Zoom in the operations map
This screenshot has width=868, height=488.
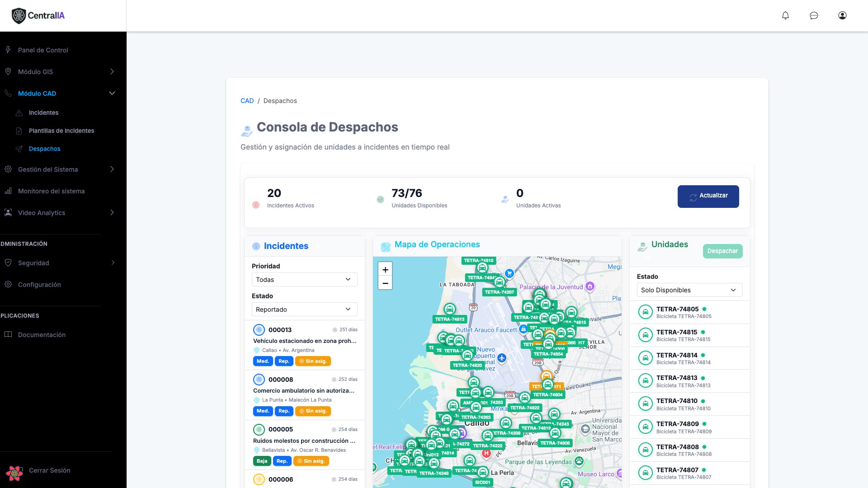(385, 269)
